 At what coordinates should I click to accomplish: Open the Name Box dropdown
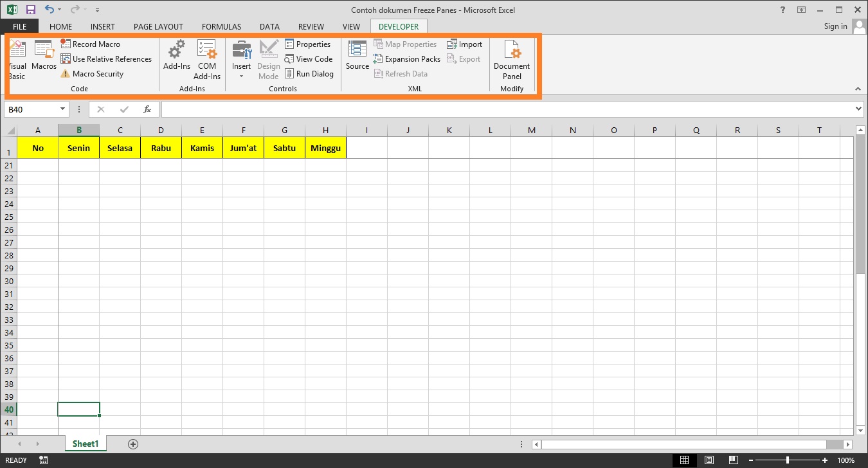[x=63, y=109]
